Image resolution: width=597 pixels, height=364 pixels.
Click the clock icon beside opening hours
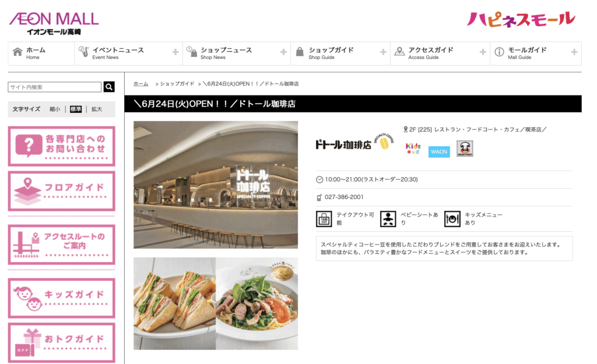(x=319, y=179)
